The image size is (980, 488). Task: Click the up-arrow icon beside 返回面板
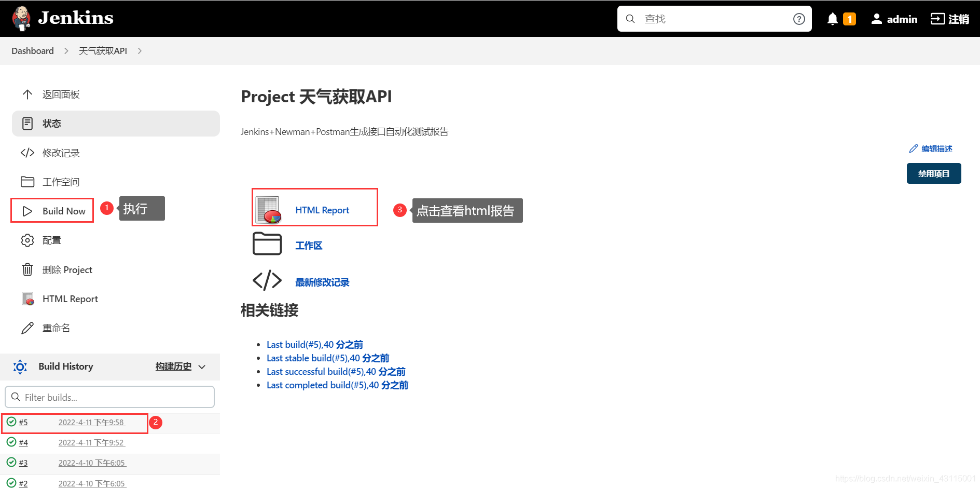pyautogui.click(x=27, y=94)
